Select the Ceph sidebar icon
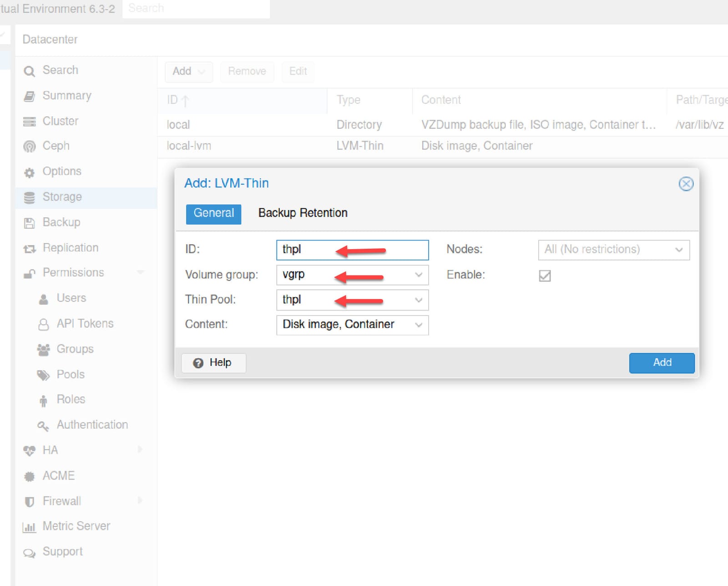 pyautogui.click(x=29, y=146)
